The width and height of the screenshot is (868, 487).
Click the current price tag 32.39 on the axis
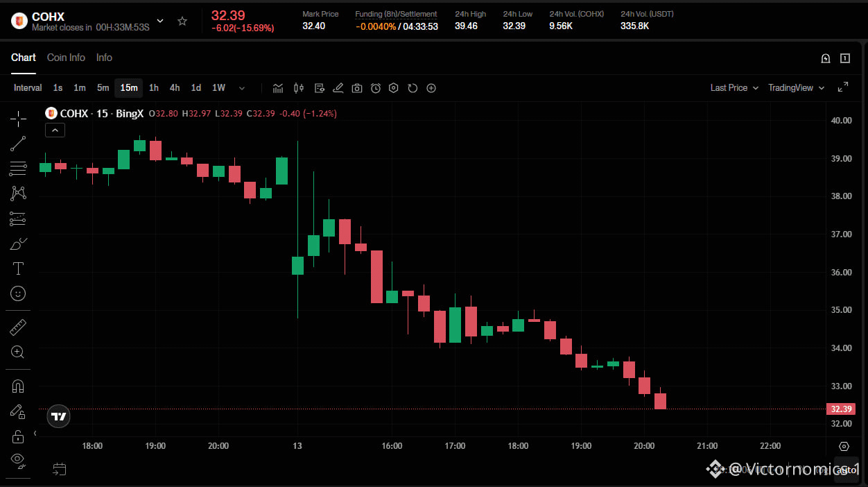click(x=842, y=409)
